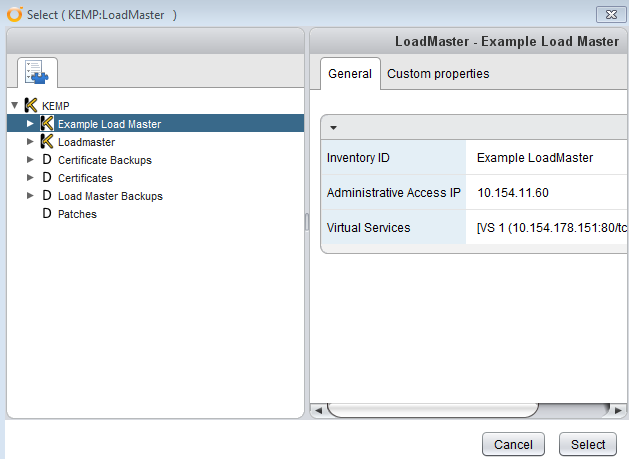629x459 pixels.
Task: Click the orange Orchestrator logo icon
Action: (x=15, y=14)
